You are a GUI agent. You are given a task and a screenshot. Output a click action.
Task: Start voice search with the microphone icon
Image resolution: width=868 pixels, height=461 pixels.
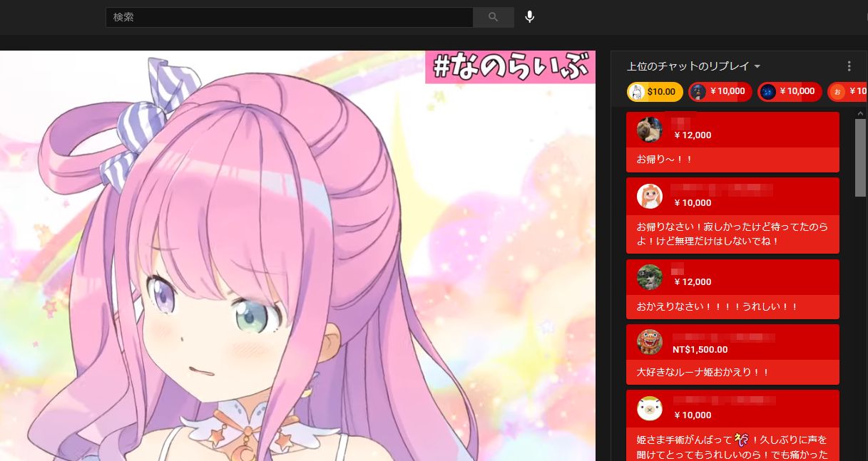[529, 17]
